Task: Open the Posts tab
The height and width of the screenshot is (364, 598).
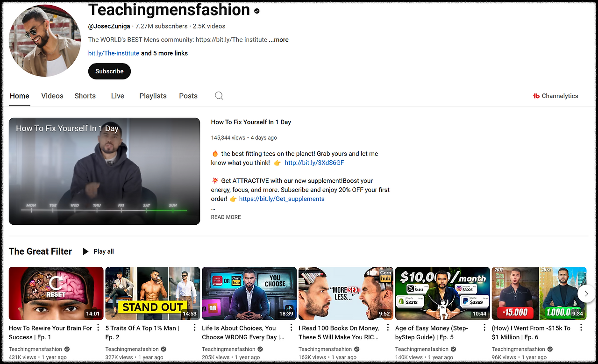Action: click(188, 96)
